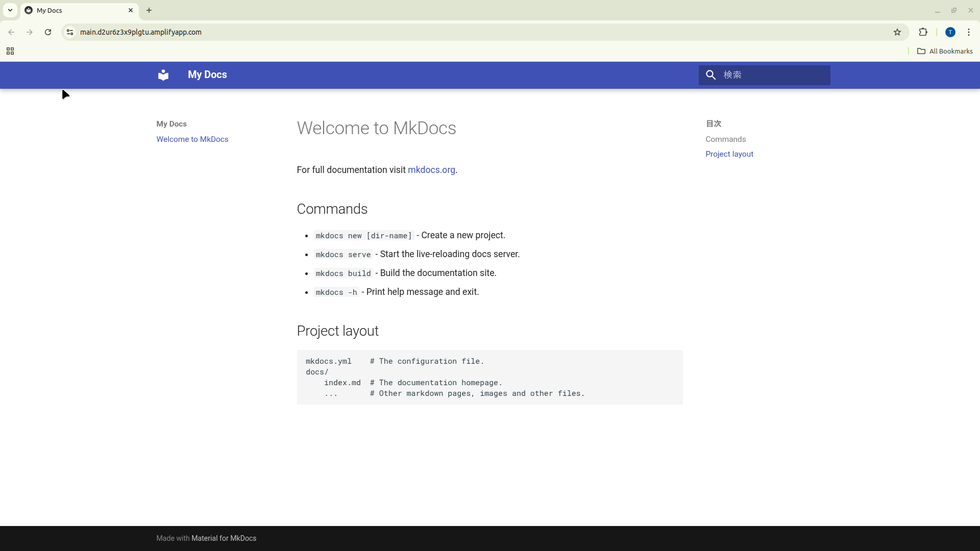Open Chrome's three-dot menu
Viewport: 980px width, 551px height.
969,32
